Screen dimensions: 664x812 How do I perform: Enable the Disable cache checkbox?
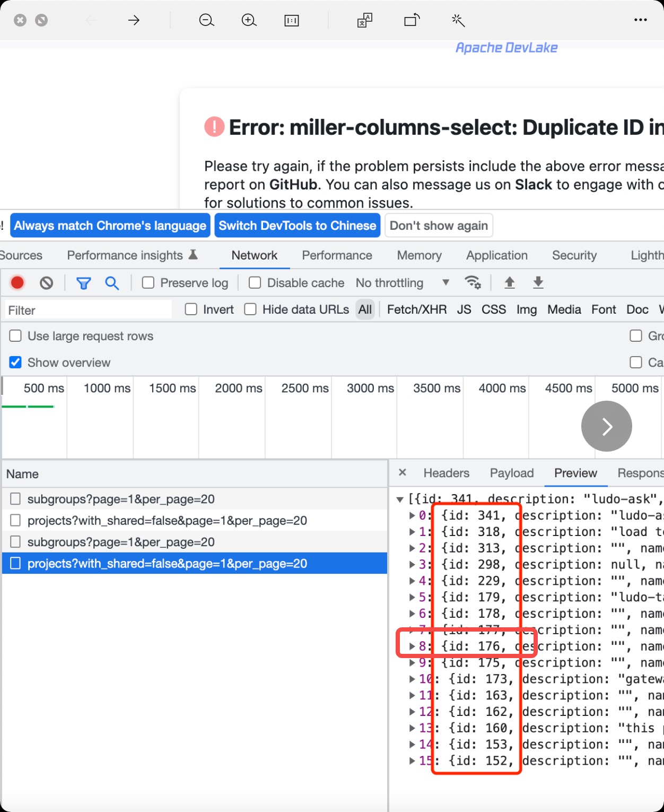[255, 283]
